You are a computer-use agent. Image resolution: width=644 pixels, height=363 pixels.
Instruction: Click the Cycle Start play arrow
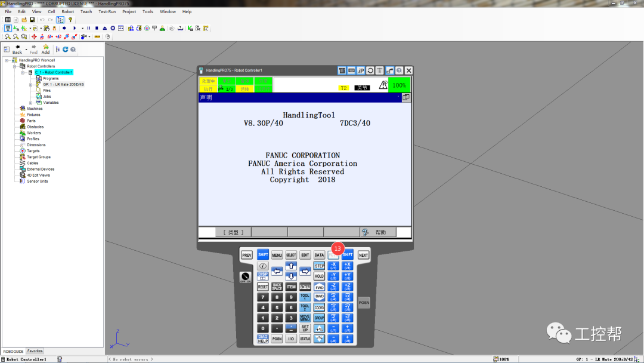[x=75, y=29]
